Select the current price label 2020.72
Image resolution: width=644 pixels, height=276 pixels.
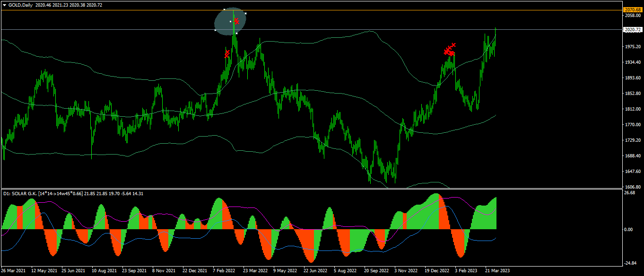pyautogui.click(x=633, y=29)
